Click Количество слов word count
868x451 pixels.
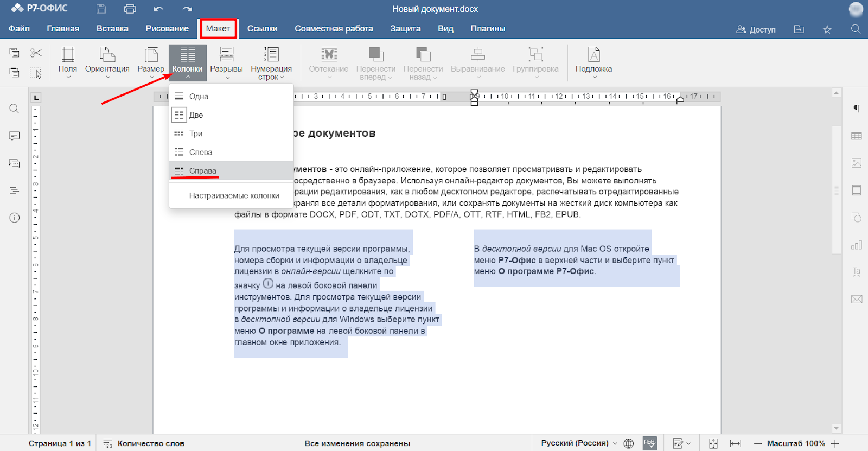coord(144,443)
